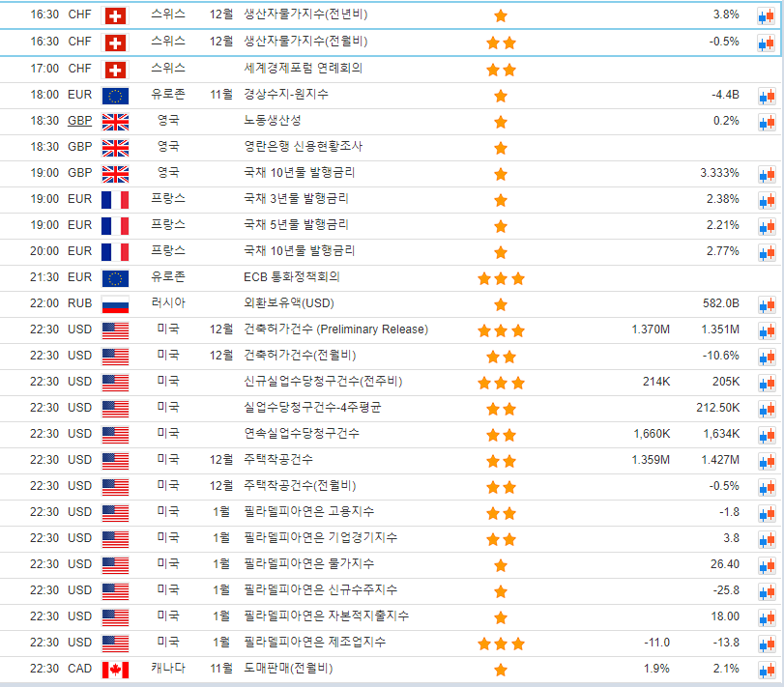Click chart icon for 연속실업수당청구건수 row
The image size is (784, 687).
(x=766, y=435)
